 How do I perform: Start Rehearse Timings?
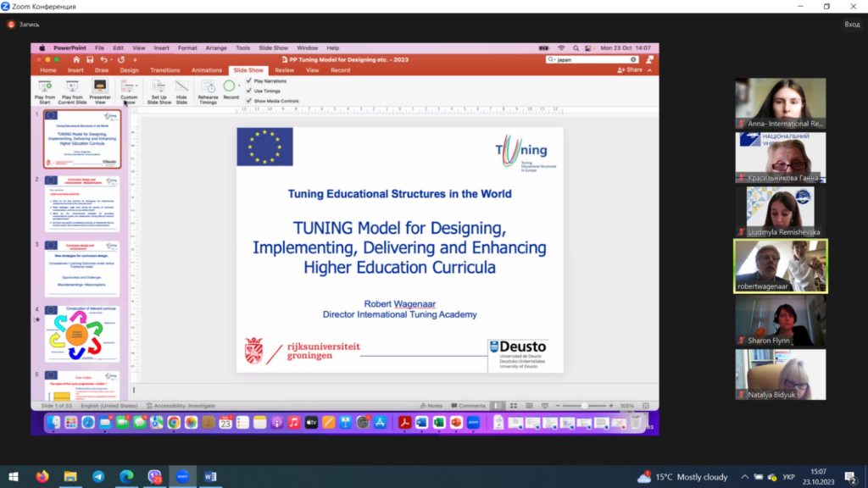pos(208,86)
